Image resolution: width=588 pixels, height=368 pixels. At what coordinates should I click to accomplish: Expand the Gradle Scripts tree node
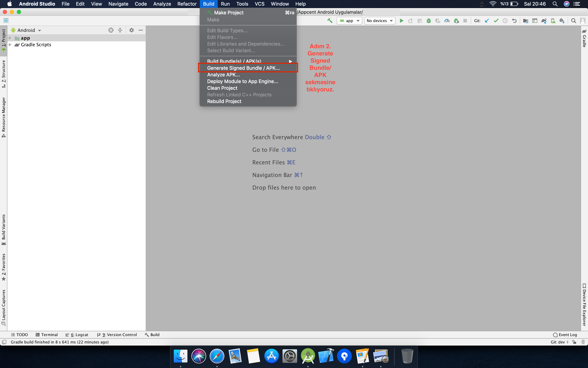point(10,45)
